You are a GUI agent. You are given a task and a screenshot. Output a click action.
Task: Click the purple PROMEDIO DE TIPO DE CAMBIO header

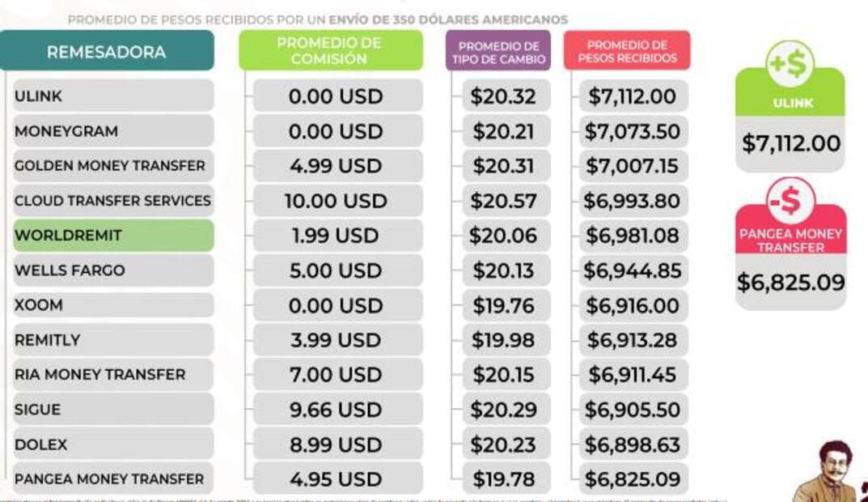(x=498, y=52)
